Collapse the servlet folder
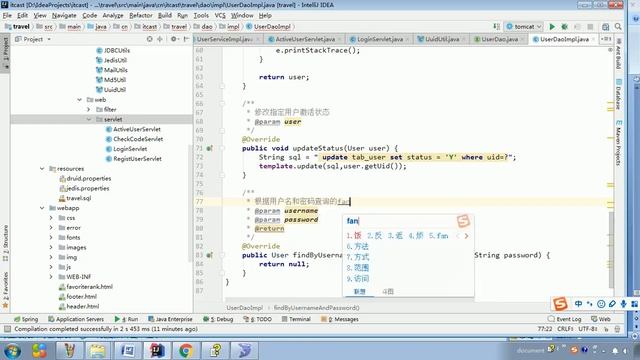640x360 pixels. (89, 119)
